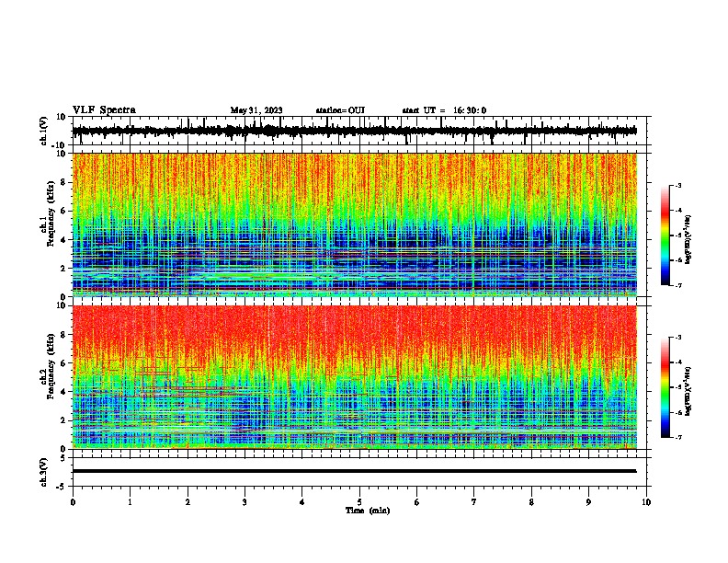Viewport: 728px width, 563px height.
Task: Click the "-7" value below ch.2 colorbar
Action: click(x=677, y=437)
